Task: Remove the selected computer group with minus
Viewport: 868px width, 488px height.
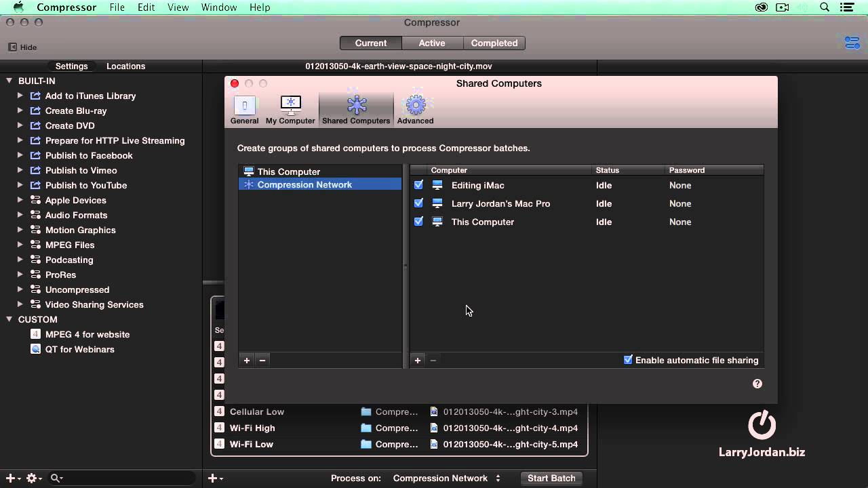Action: [262, 361]
